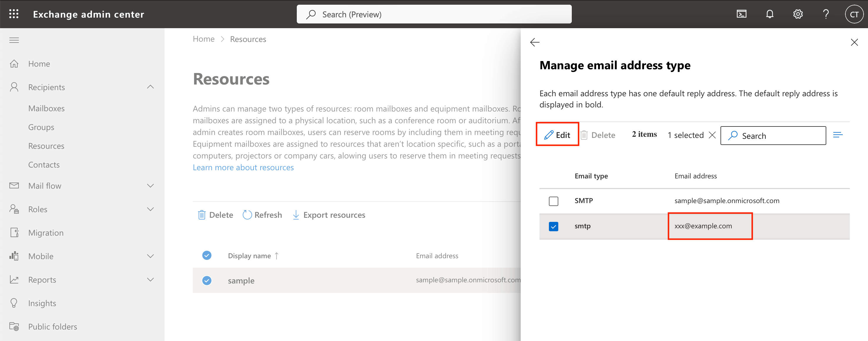Viewport: 868px width, 341px height.
Task: Check the SMTP email type row
Action: [554, 201]
